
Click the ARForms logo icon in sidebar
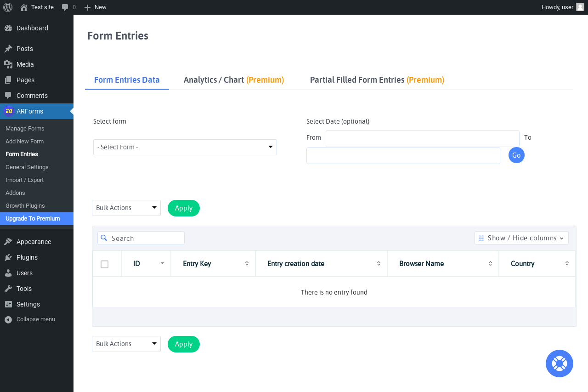pyautogui.click(x=8, y=111)
